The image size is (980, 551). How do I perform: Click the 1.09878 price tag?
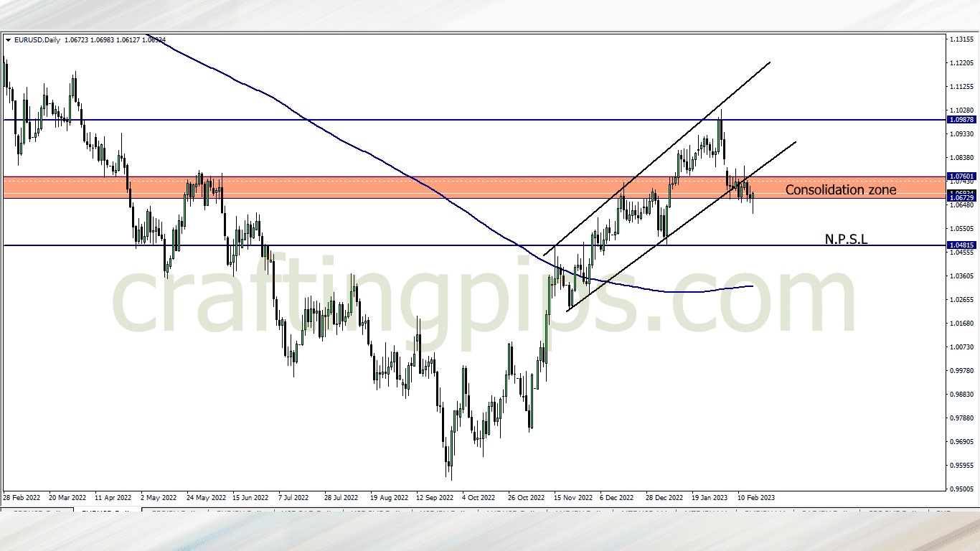tap(961, 120)
